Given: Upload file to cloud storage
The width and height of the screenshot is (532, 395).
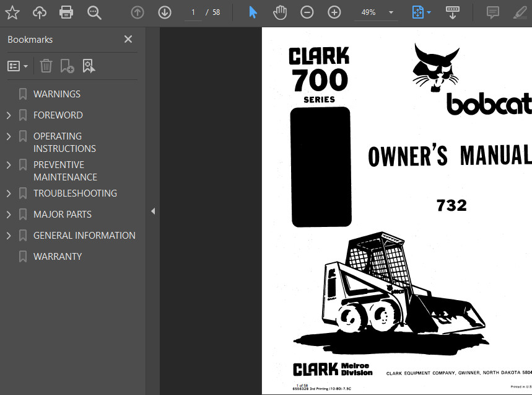Looking at the screenshot, I should point(40,12).
